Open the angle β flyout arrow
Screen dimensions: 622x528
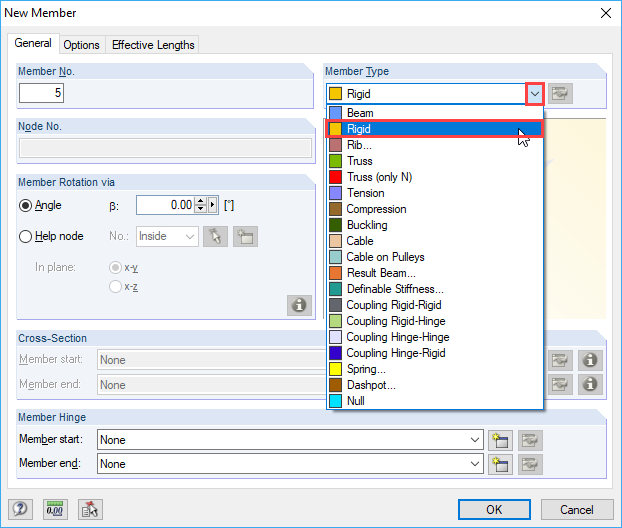tap(213, 205)
